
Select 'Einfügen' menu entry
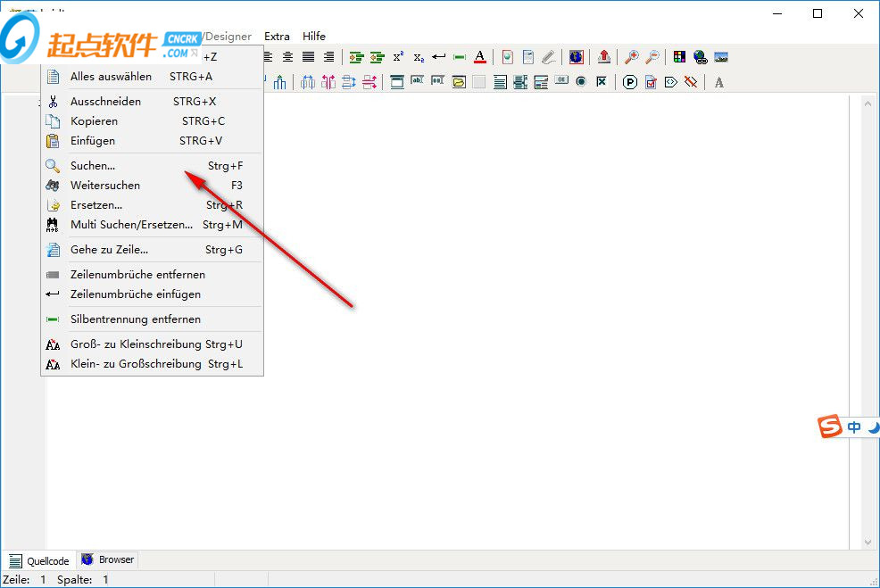[152, 140]
